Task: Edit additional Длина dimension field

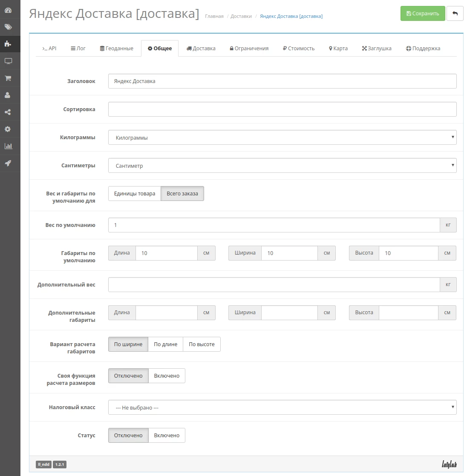Action: [x=167, y=313]
